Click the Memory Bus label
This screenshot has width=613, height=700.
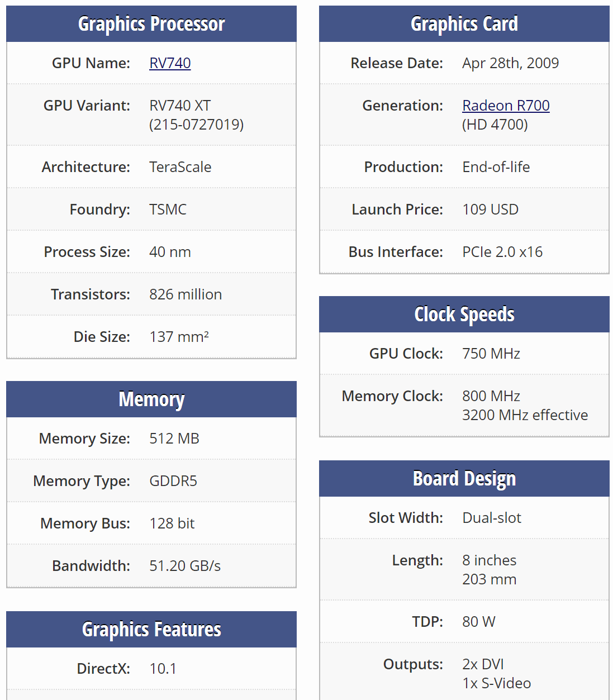point(85,523)
